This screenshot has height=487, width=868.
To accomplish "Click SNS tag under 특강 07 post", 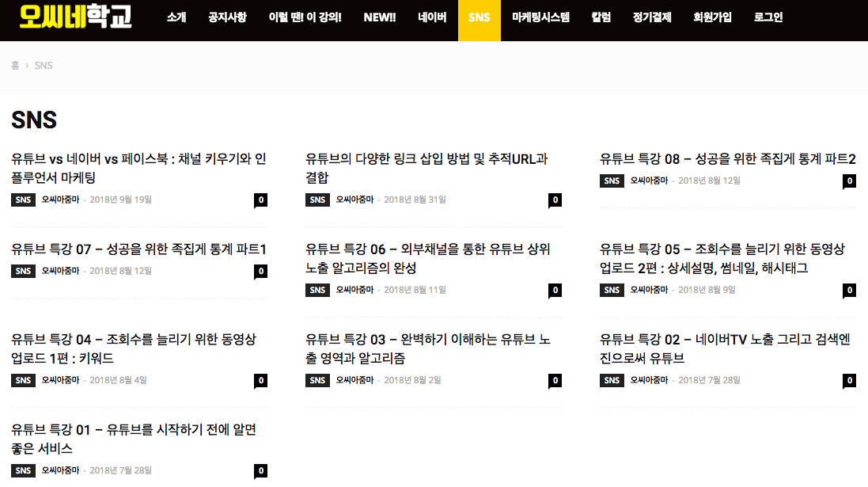I will coord(23,271).
